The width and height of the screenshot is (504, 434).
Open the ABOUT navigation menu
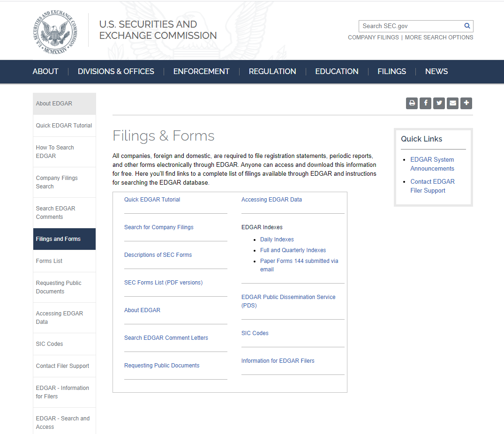[45, 71]
